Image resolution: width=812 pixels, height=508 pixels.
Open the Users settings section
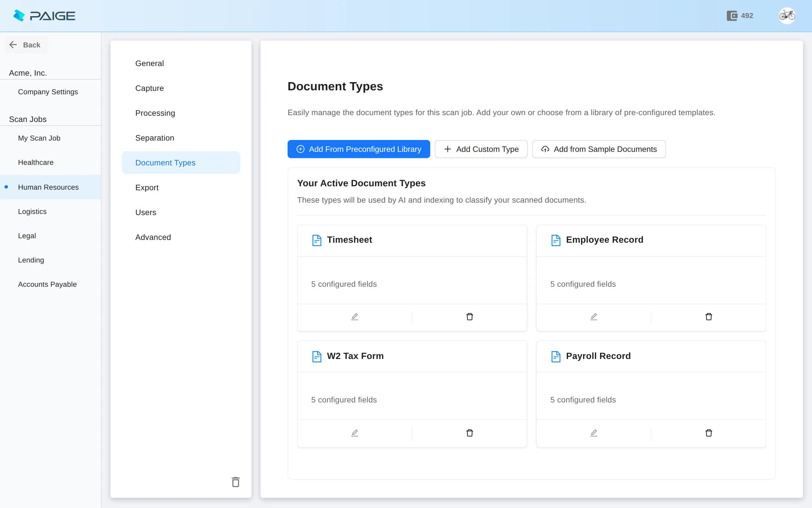tap(181, 212)
